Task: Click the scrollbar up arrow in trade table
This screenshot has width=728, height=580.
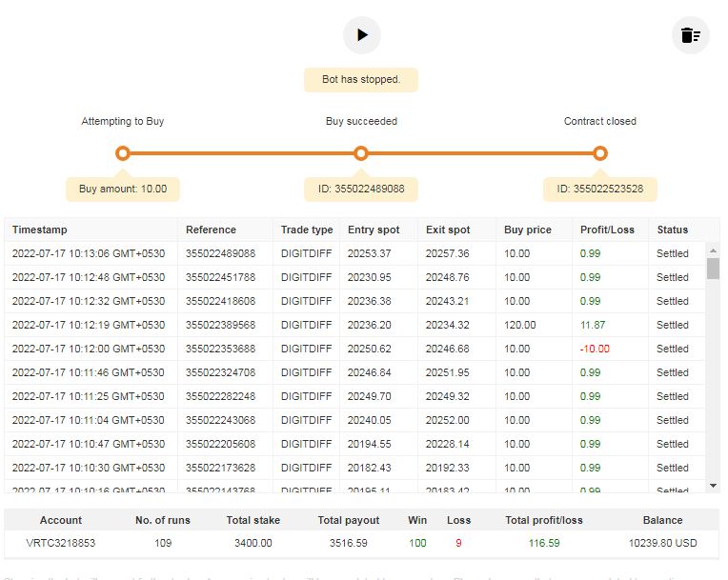Action: pos(713,250)
